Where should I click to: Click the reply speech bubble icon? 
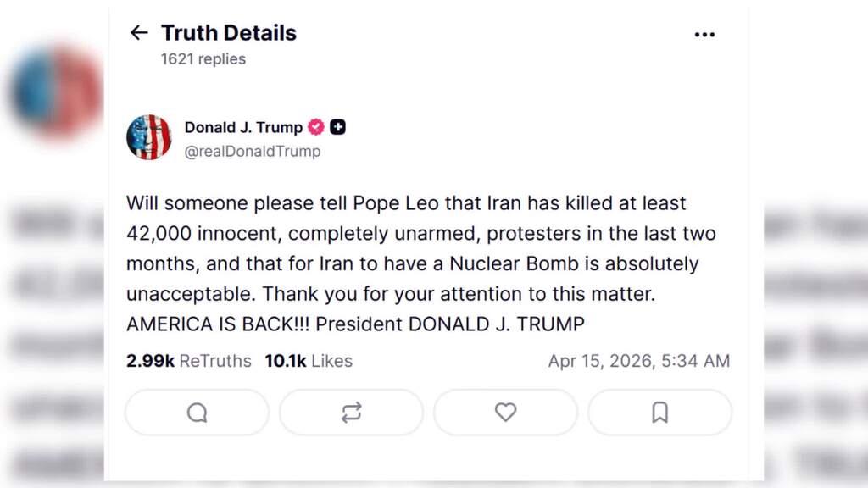click(x=196, y=413)
